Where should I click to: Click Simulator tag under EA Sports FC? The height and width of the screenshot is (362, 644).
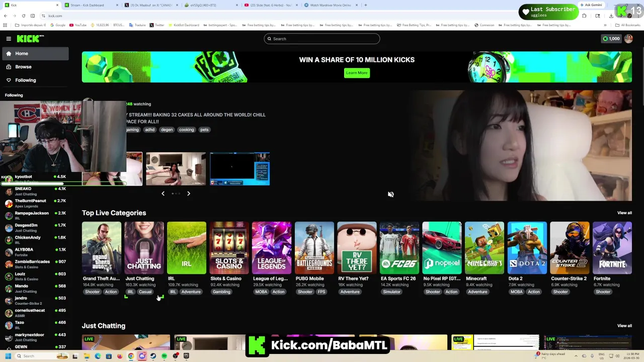click(391, 292)
